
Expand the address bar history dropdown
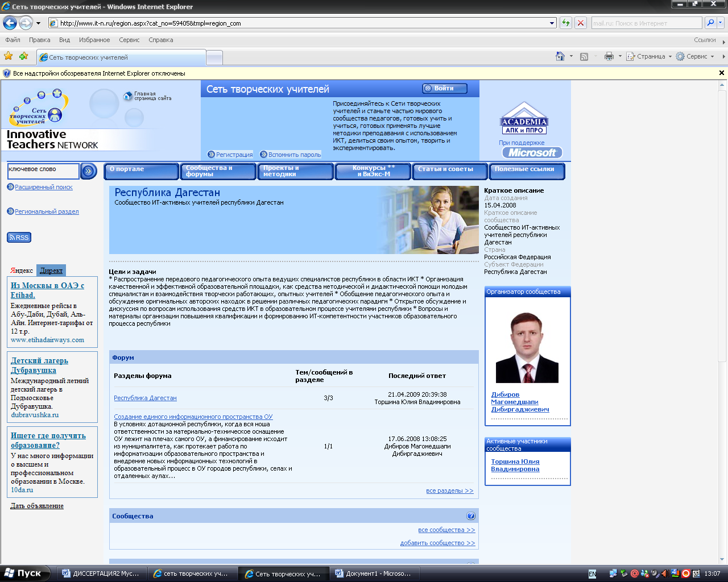pyautogui.click(x=552, y=23)
